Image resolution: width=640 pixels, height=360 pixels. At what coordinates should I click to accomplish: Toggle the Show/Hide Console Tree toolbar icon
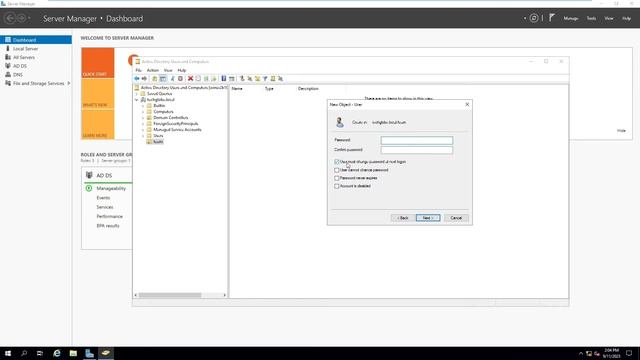tap(163, 78)
